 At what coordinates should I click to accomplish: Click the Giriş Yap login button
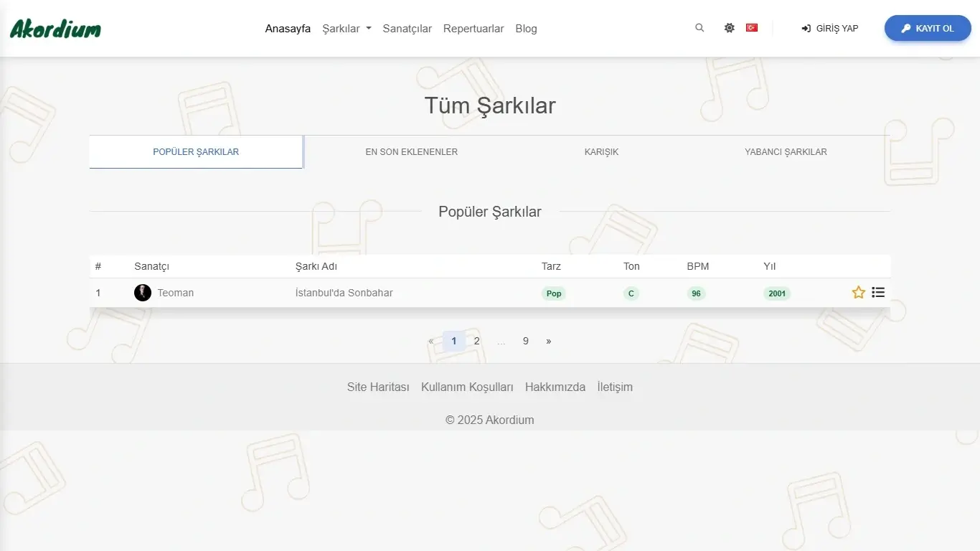pyautogui.click(x=830, y=29)
